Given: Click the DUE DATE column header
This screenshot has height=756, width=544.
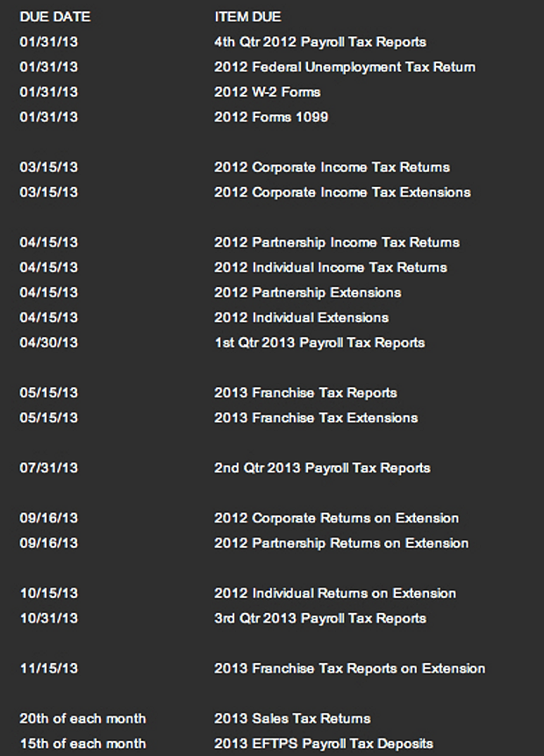Looking at the screenshot, I should pyautogui.click(x=54, y=17).
